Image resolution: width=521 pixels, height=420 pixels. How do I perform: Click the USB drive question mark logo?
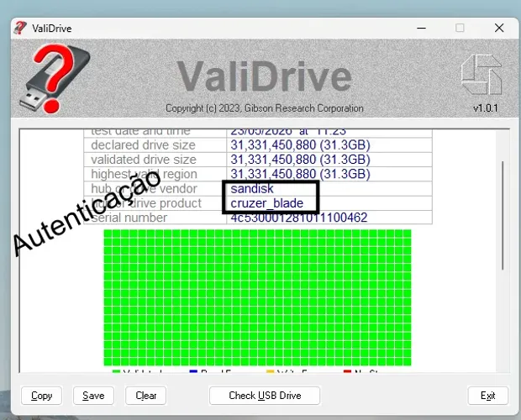click(x=55, y=79)
